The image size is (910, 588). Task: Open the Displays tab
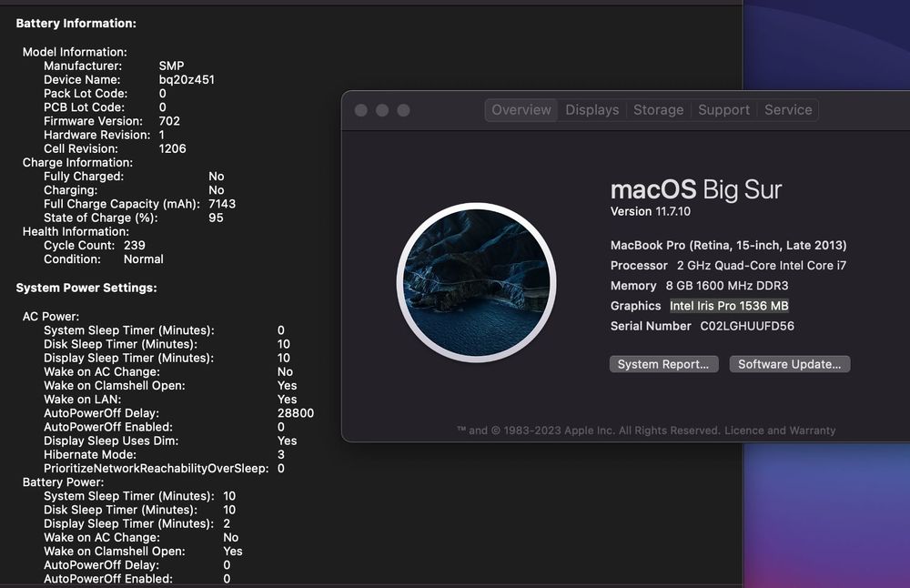[x=592, y=110]
